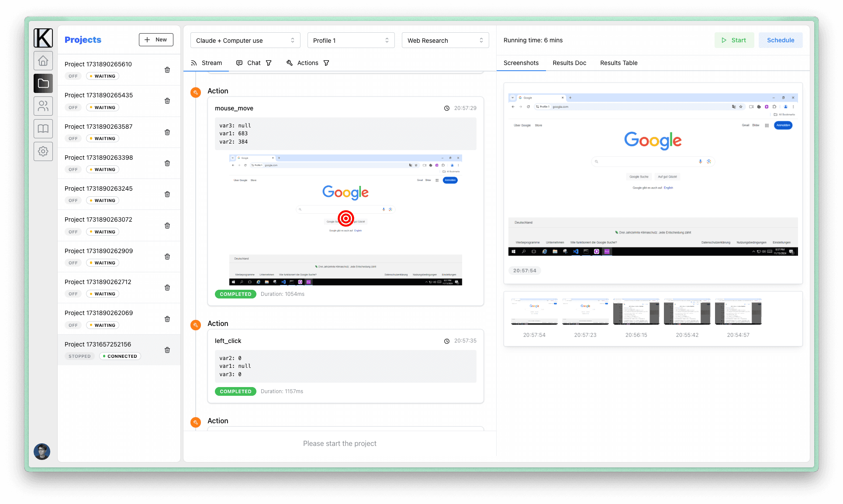The height and width of the screenshot is (504, 843).
Task: Open the 20:54:57 screenshot thumbnail
Action: pyautogui.click(x=738, y=312)
